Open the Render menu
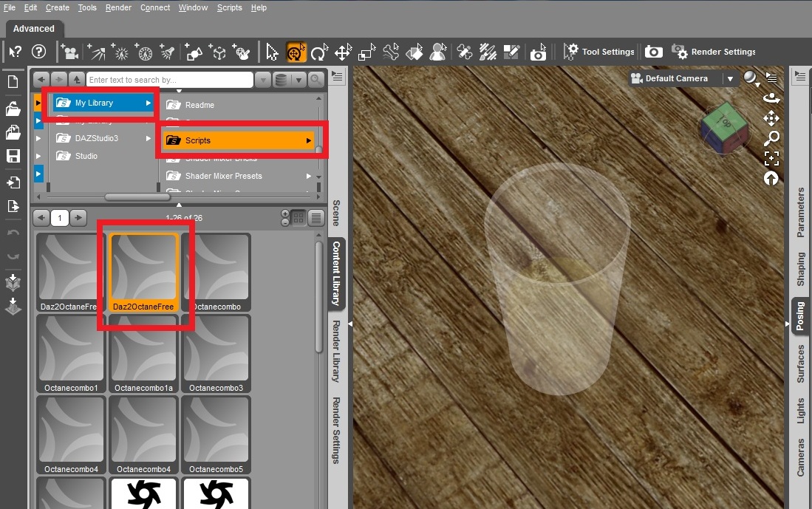 [118, 8]
